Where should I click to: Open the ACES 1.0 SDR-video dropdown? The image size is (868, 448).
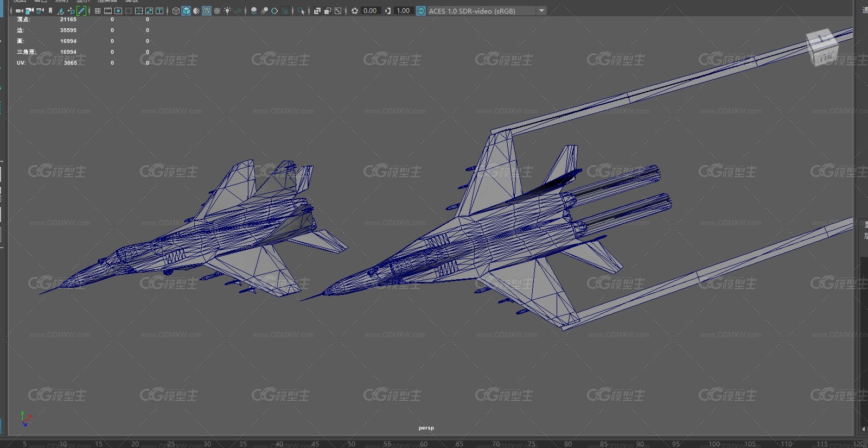click(487, 11)
